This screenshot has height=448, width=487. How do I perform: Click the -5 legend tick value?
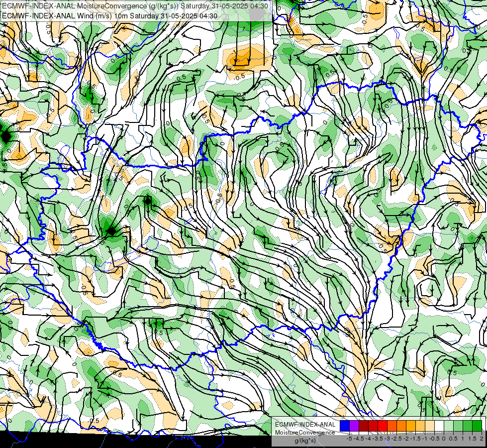click(349, 439)
